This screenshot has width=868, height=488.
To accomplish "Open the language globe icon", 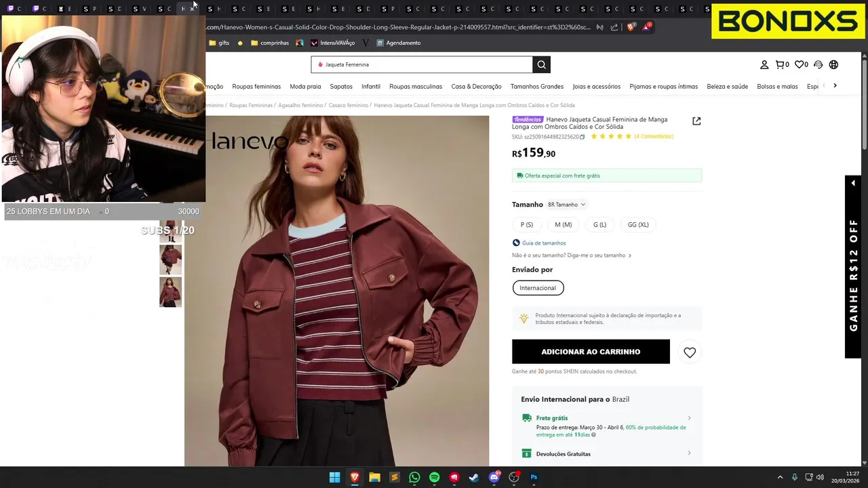I will tap(833, 64).
